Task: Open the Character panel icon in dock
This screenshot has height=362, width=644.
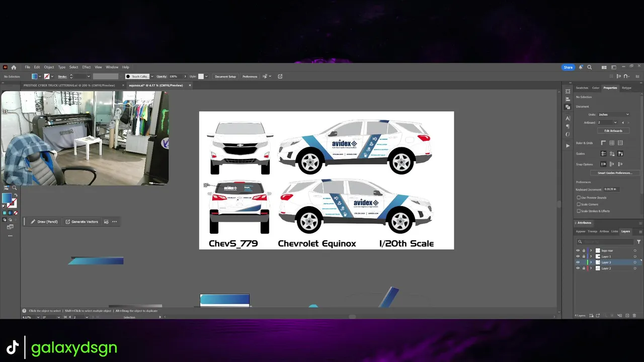Action: 568,118
